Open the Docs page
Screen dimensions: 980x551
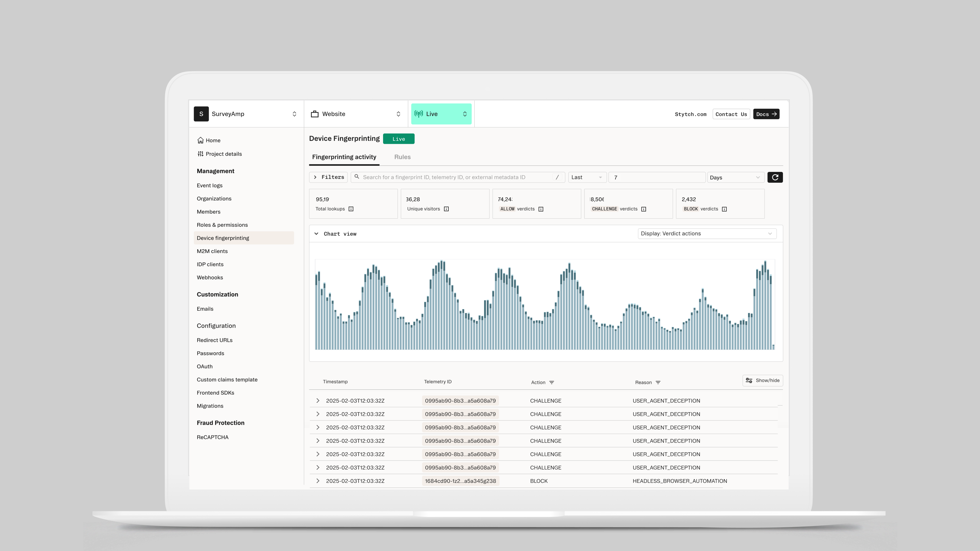(x=766, y=114)
